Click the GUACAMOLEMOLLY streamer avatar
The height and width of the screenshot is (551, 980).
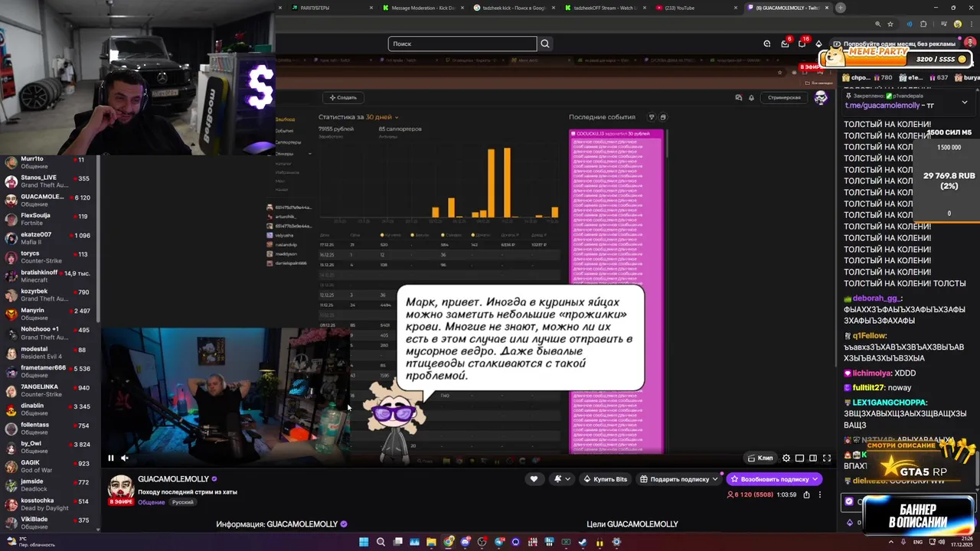pos(121,487)
